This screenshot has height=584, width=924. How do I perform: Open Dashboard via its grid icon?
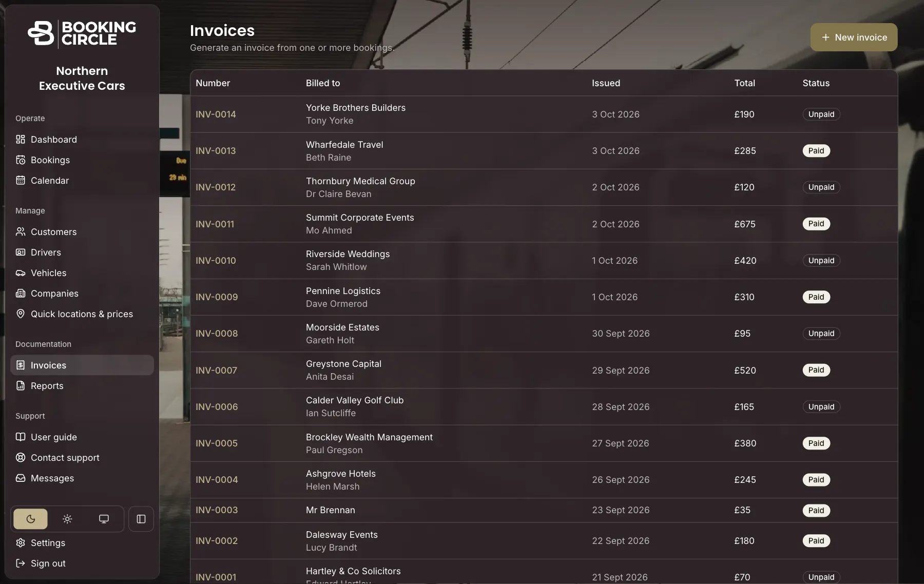coord(21,139)
